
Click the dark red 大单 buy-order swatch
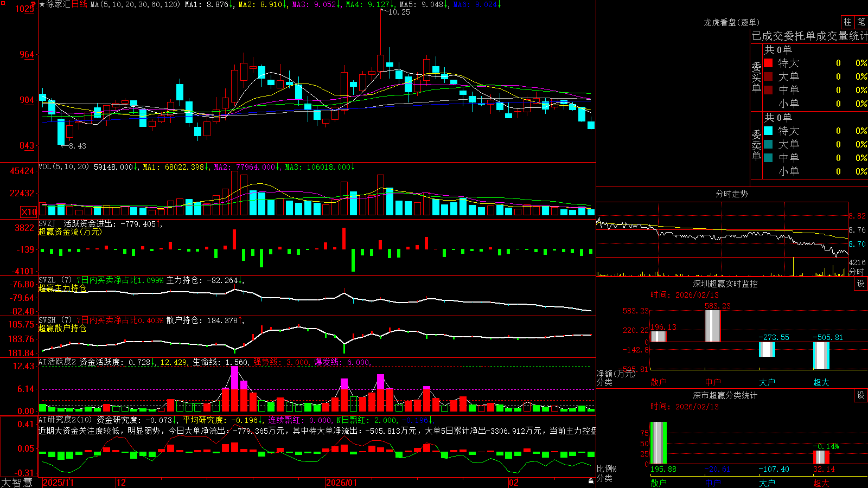[768, 76]
